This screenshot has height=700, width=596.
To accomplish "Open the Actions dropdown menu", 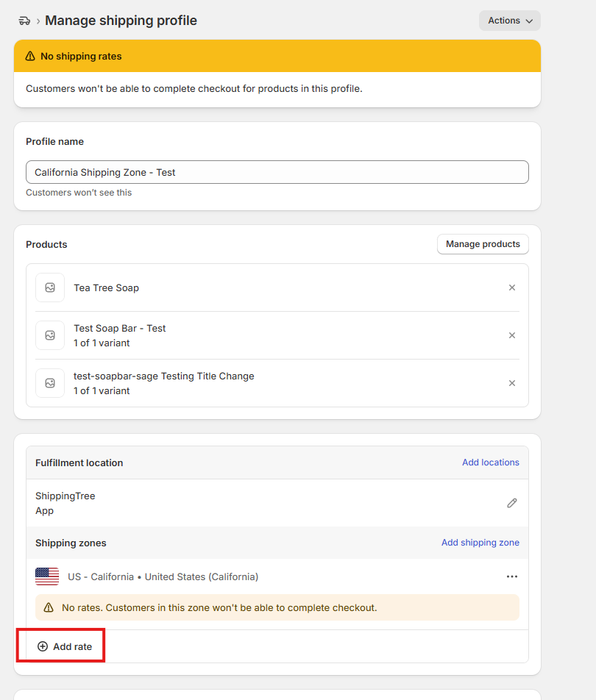I will [x=509, y=21].
